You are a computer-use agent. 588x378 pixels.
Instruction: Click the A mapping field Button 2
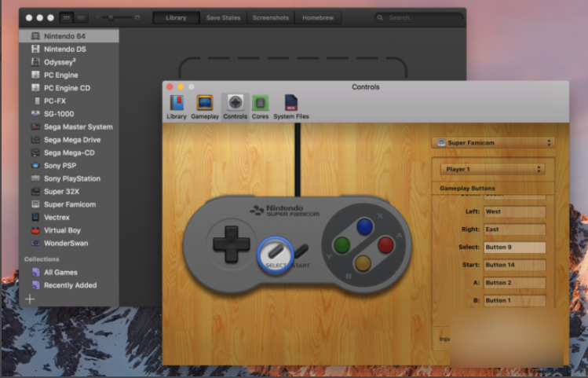(x=514, y=283)
